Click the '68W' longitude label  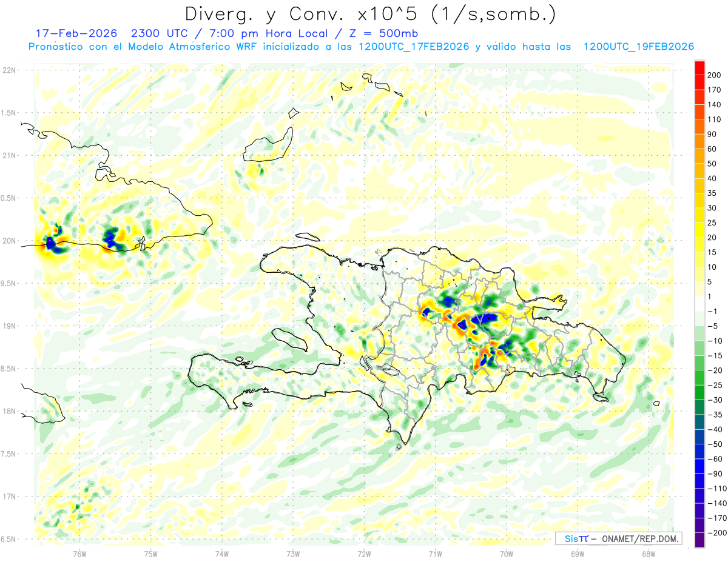click(649, 554)
